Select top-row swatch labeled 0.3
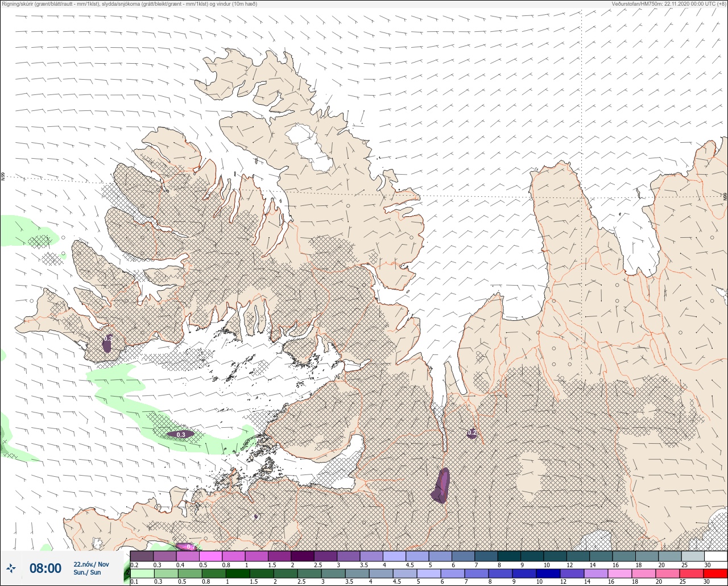The height and width of the screenshot is (586, 728). point(165,556)
